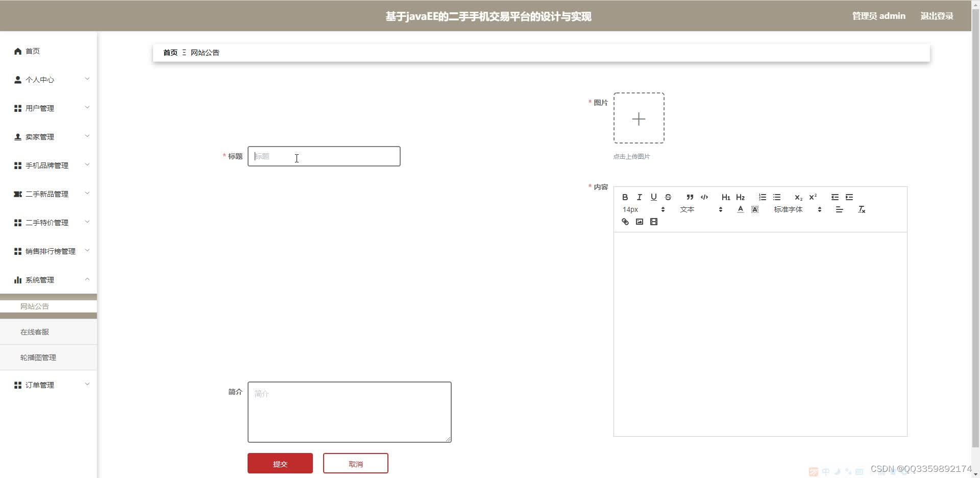Click 首页 in the breadcrumb
980x478 pixels.
[170, 53]
